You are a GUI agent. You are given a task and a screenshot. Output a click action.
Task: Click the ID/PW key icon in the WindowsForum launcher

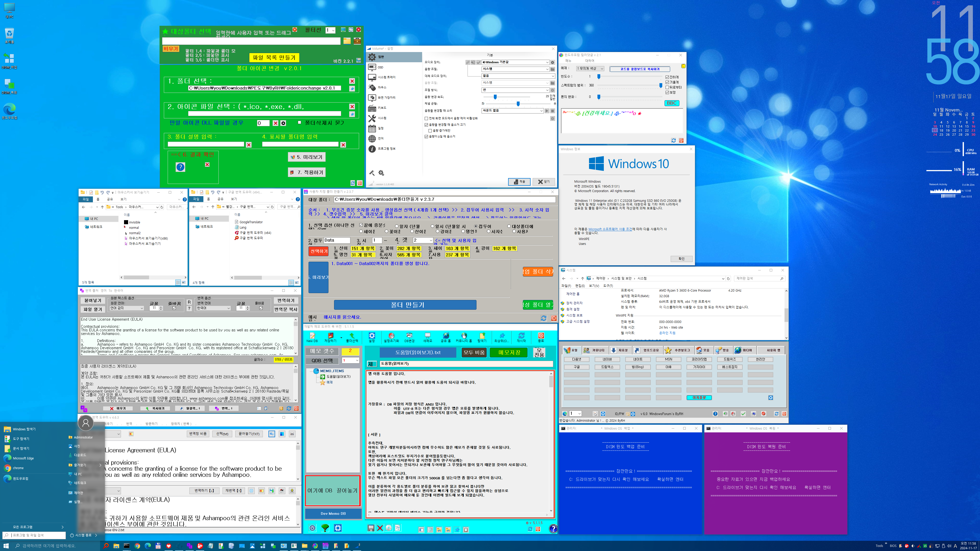click(628, 414)
